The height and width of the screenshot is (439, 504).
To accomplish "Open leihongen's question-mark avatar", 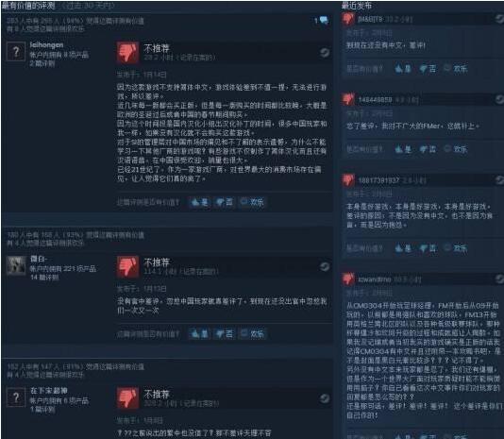I will (x=16, y=51).
